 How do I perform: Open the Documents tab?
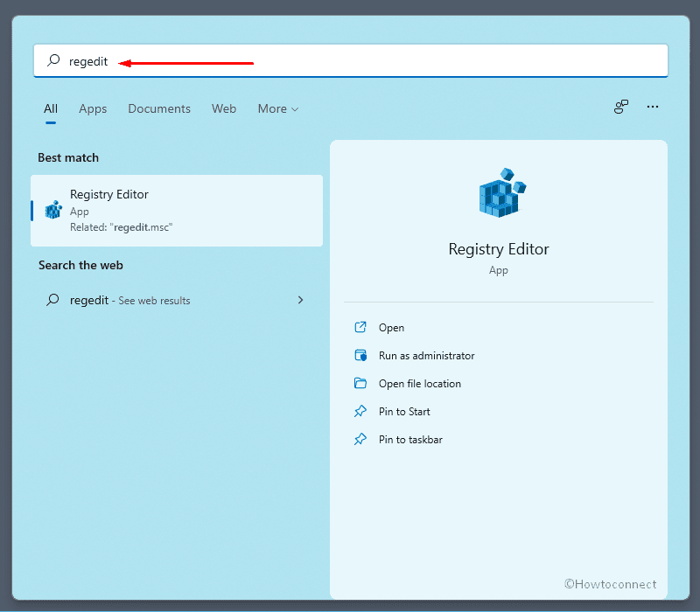159,108
